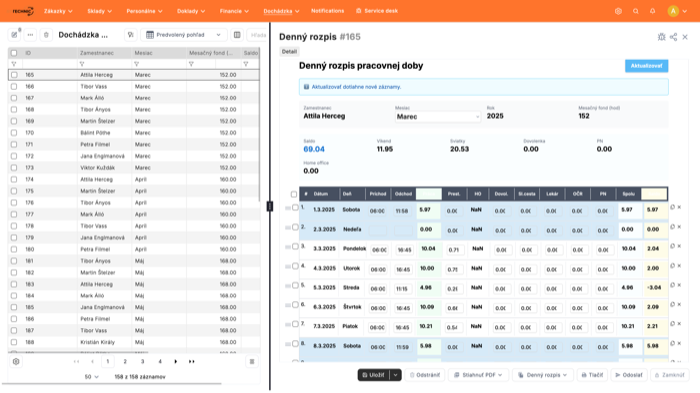Click the drag handle on row 3.3.2025
Screen dimensions: 700x393
[288, 247]
